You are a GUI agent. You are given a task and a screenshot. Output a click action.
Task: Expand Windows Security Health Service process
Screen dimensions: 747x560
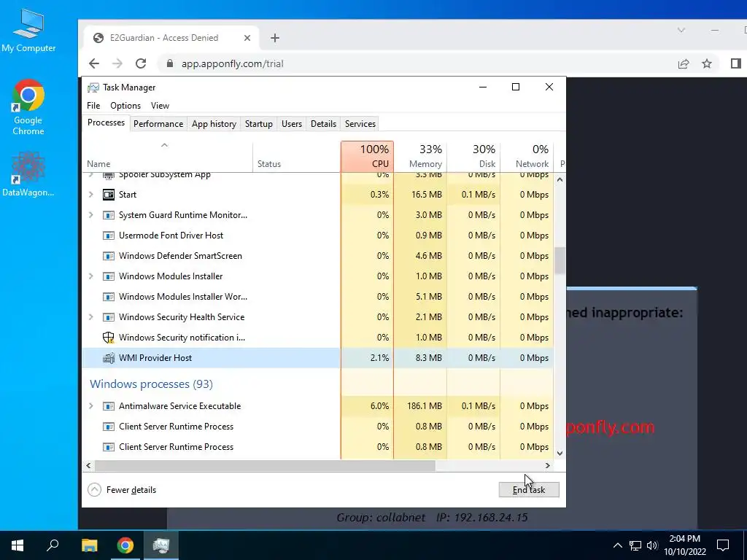[91, 317]
